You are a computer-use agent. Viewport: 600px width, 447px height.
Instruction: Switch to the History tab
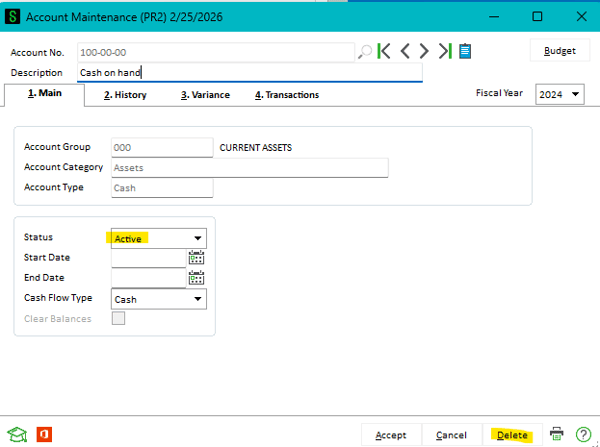pyautogui.click(x=125, y=95)
